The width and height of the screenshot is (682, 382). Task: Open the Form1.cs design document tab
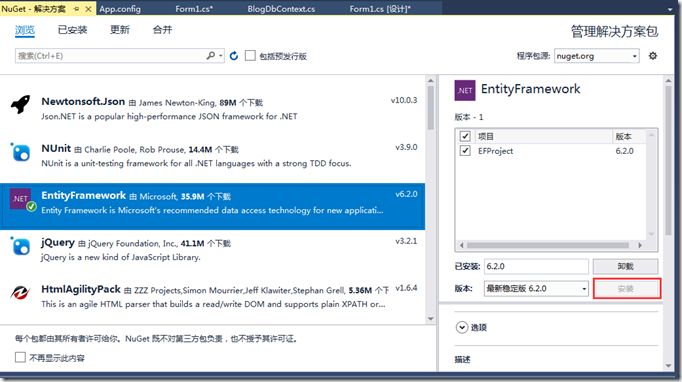coord(380,9)
